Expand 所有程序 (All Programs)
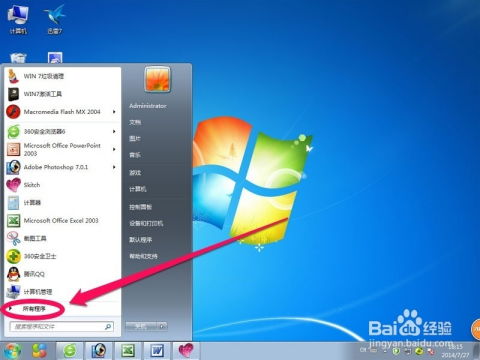Screen dimensions: 480x360 33,309
